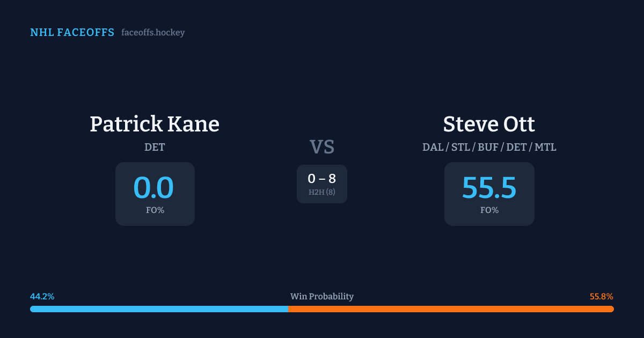Click the 0 – 8 head-to-head score
The image size is (644, 338).
point(322,179)
